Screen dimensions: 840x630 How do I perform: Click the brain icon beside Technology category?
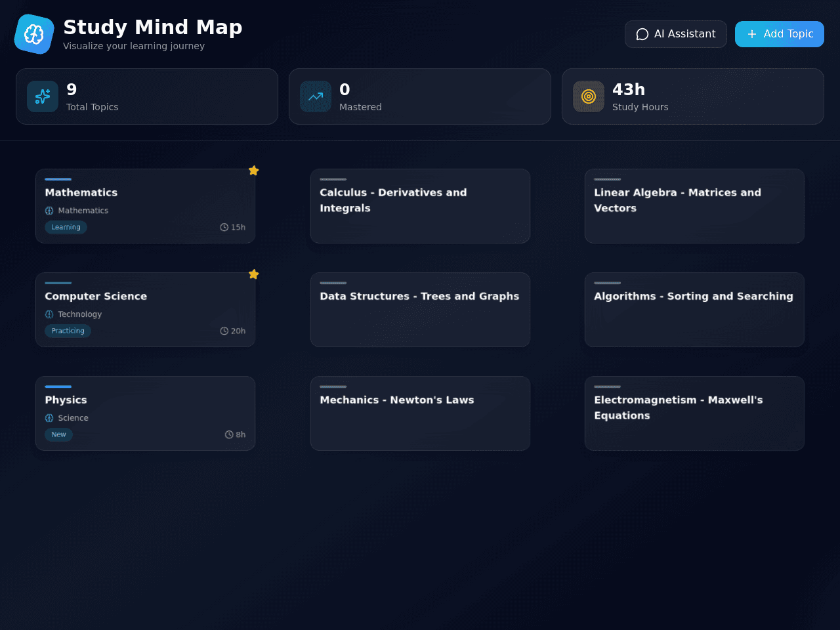coord(49,314)
